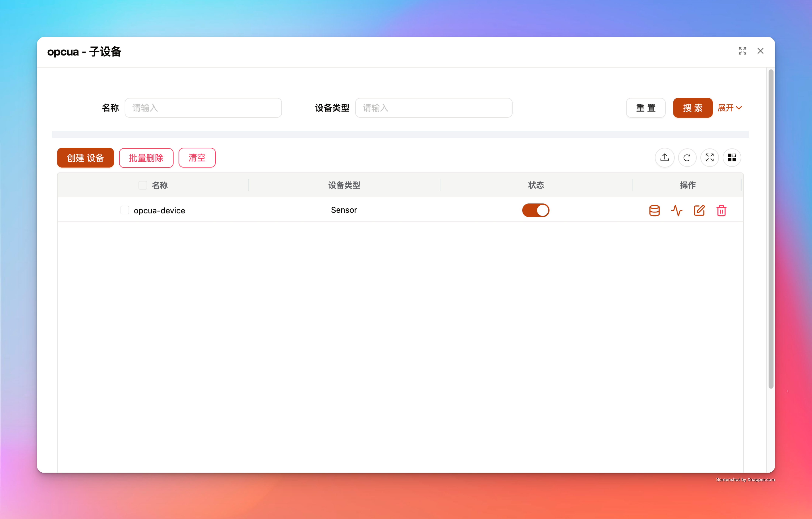
Task: Click the 清空 button
Action: (x=197, y=158)
